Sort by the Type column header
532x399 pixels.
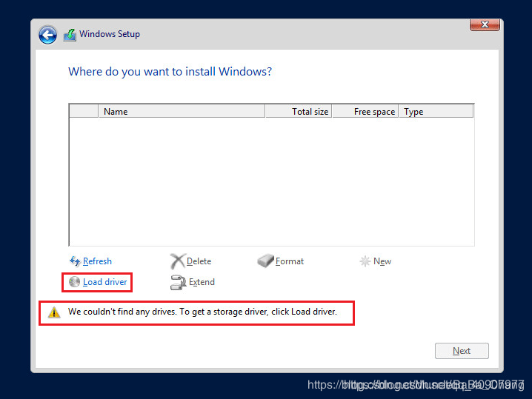click(x=436, y=111)
